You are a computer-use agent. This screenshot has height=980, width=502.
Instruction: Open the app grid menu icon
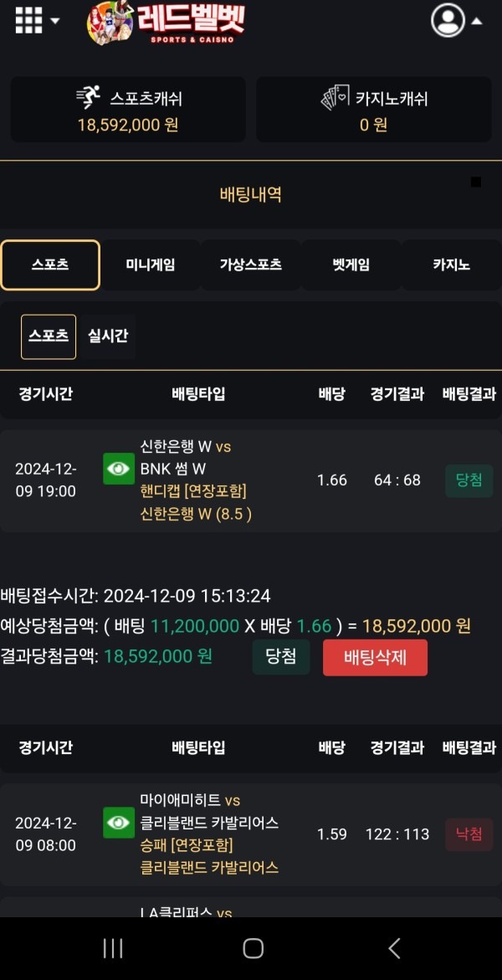[28, 20]
